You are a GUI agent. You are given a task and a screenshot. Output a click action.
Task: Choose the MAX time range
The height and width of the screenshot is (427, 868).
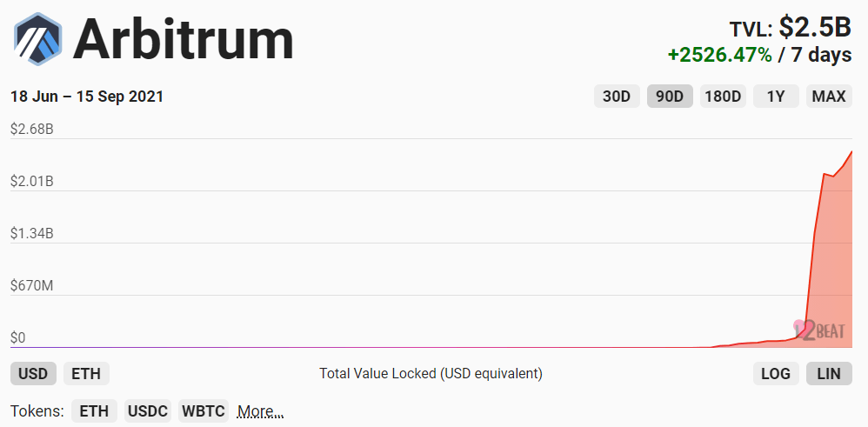tap(829, 97)
